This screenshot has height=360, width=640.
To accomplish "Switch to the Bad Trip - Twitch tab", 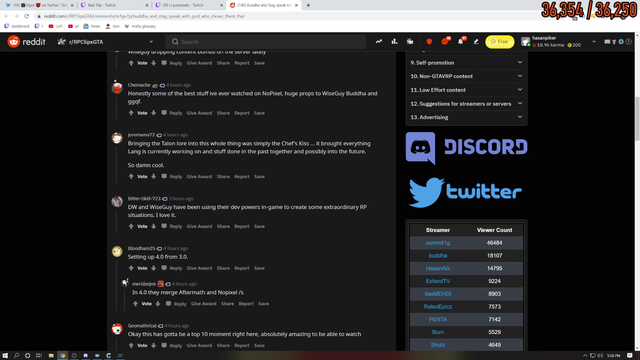I will point(114,5).
